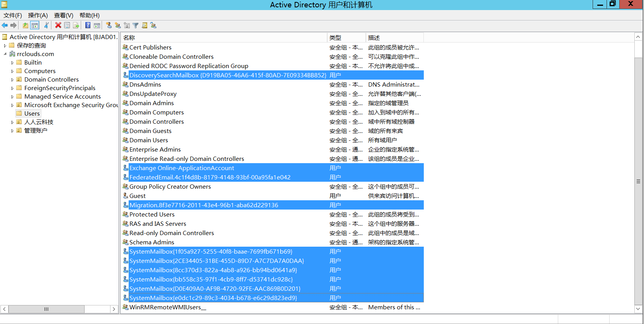The height and width of the screenshot is (324, 644).
Task: Toggle the action pane icon
Action: click(97, 26)
